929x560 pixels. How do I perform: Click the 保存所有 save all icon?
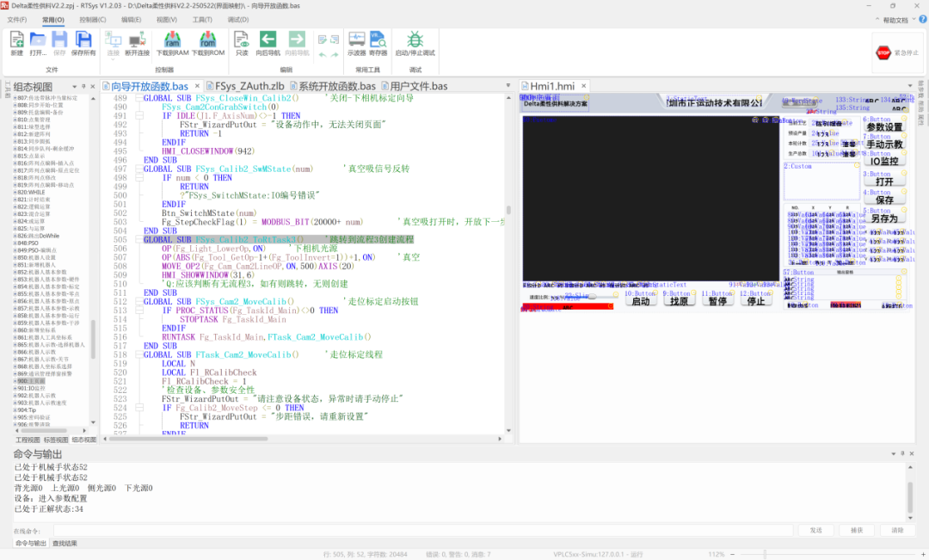83,44
